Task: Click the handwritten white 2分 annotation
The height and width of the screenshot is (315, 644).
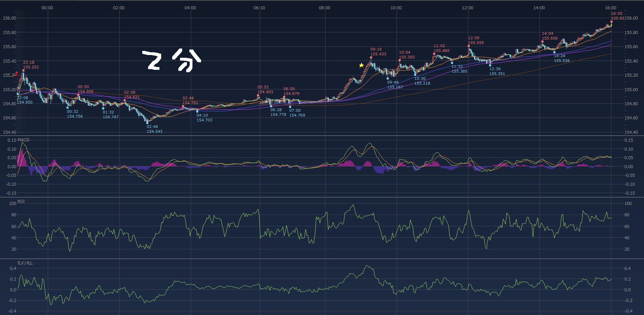Action: click(171, 61)
